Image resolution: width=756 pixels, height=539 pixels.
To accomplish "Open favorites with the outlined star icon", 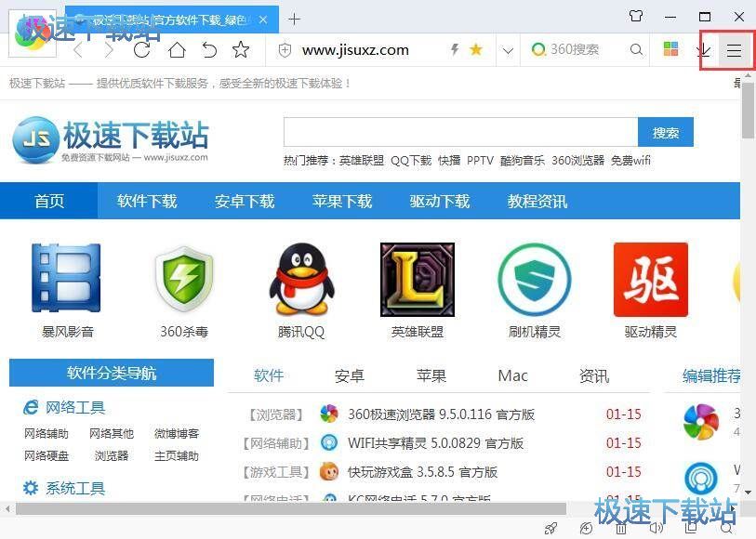I will [x=241, y=49].
